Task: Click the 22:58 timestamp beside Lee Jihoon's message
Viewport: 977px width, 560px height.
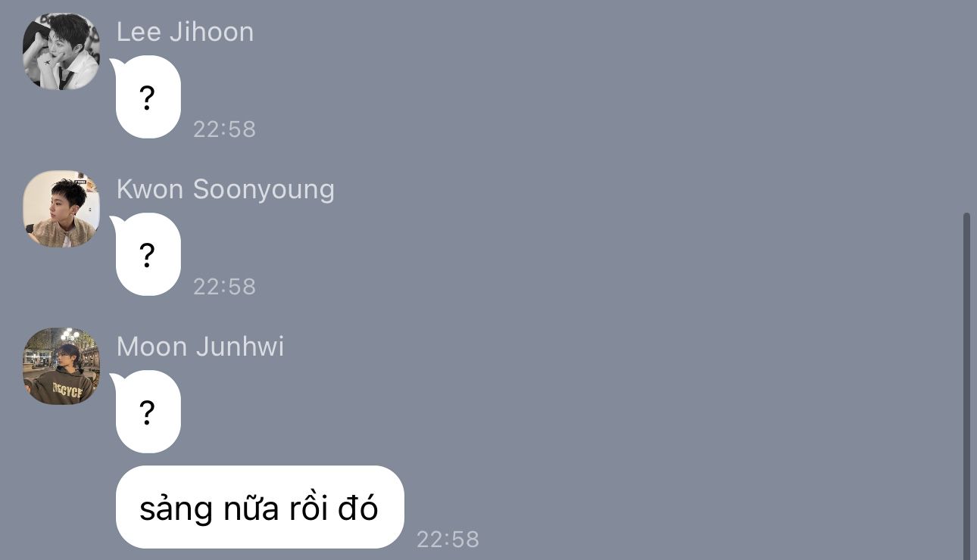Action: 225,129
